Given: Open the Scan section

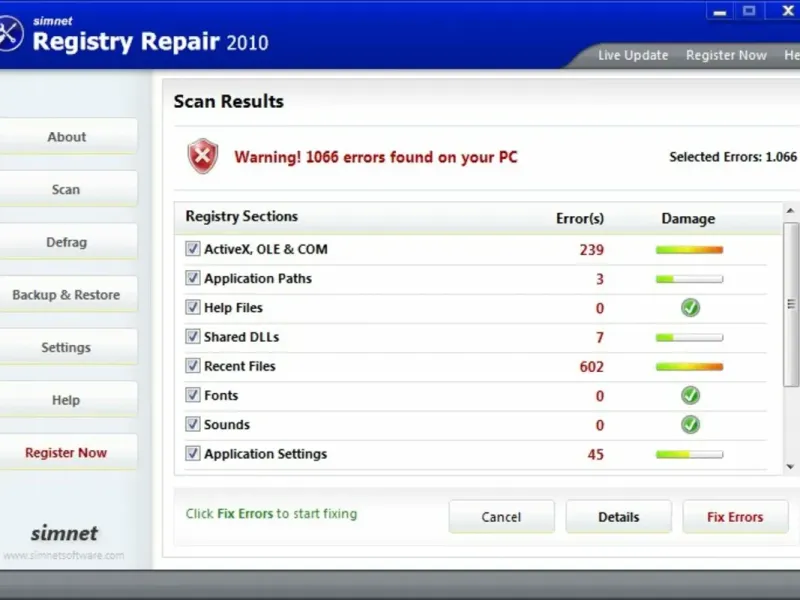Looking at the screenshot, I should click(66, 189).
